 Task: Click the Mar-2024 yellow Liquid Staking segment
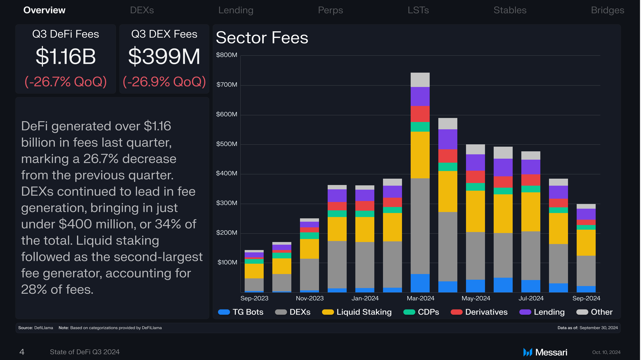click(x=420, y=155)
